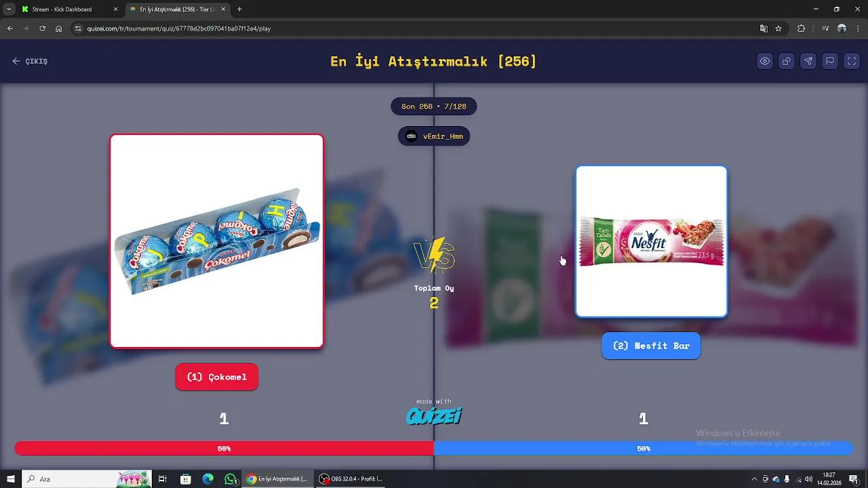Click the paper plane share icon
Image resolution: width=868 pixels, height=488 pixels.
pyautogui.click(x=808, y=61)
